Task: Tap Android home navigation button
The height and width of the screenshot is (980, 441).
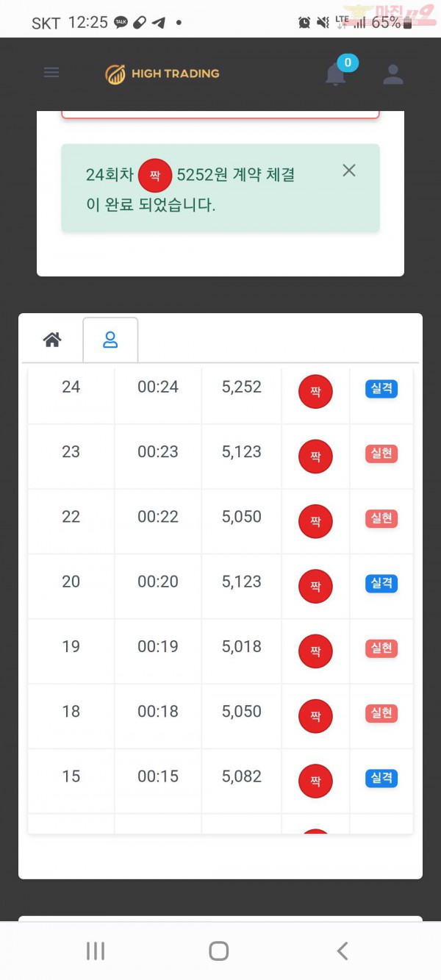Action: pyautogui.click(x=218, y=951)
